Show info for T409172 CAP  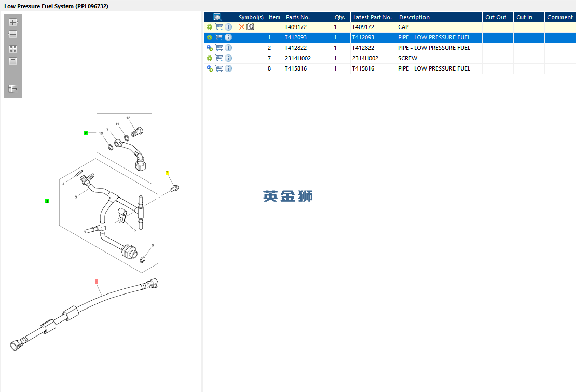click(228, 27)
